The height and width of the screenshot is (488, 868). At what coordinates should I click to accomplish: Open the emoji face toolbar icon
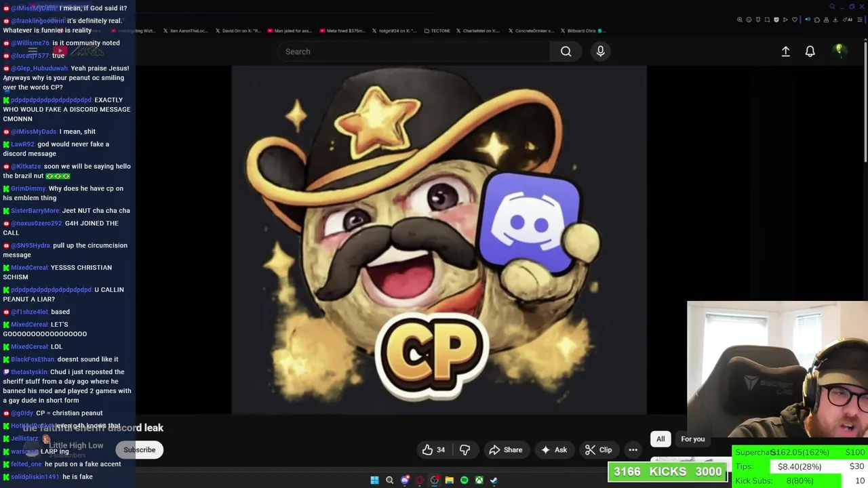(749, 20)
